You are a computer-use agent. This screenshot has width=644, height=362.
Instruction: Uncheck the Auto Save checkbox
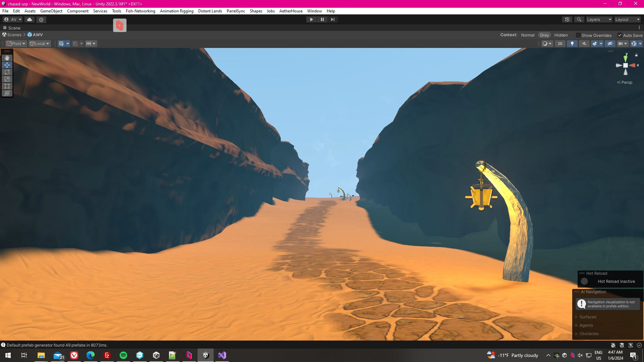(x=620, y=35)
